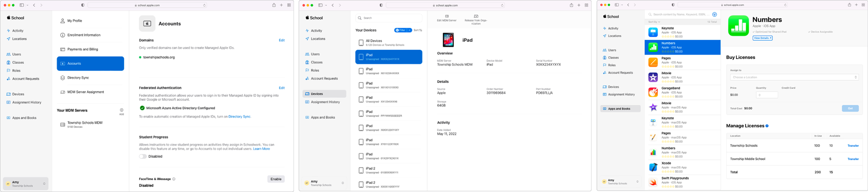Click View Details for Numbers app

coord(762,38)
